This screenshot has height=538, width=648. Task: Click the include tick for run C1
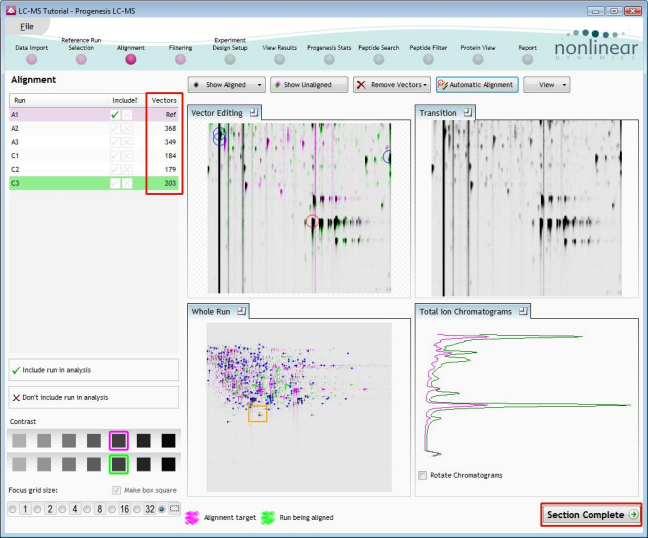pyautogui.click(x=115, y=156)
